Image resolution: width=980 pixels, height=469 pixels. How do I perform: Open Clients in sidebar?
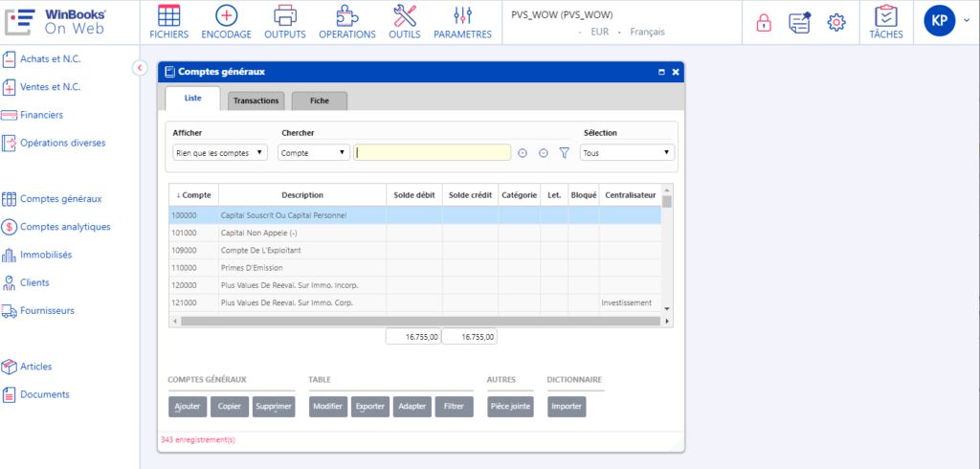coord(26,282)
